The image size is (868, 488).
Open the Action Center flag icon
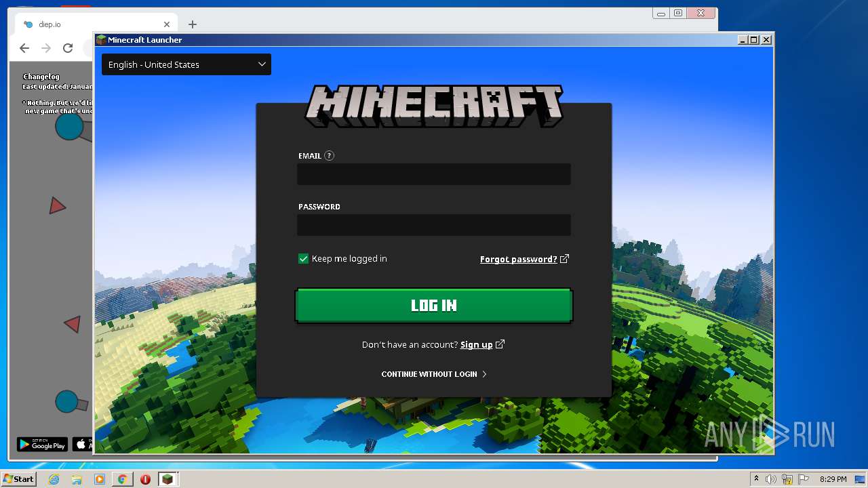(804, 479)
